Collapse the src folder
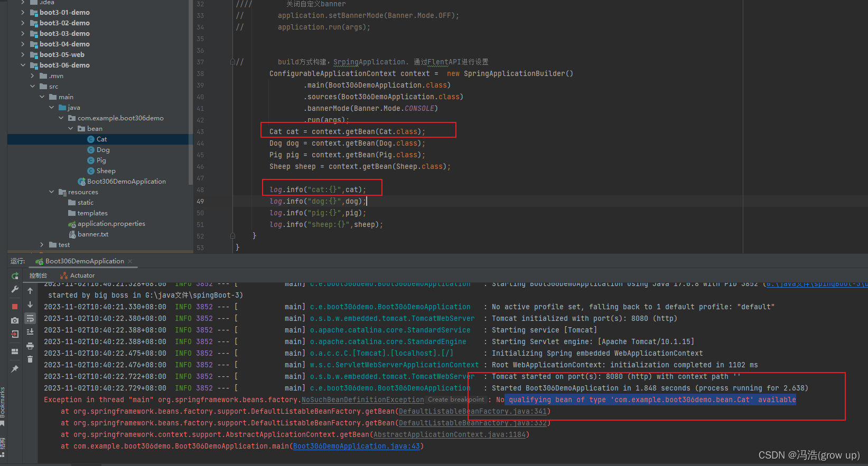Image resolution: width=868 pixels, height=466 pixels. coord(32,86)
